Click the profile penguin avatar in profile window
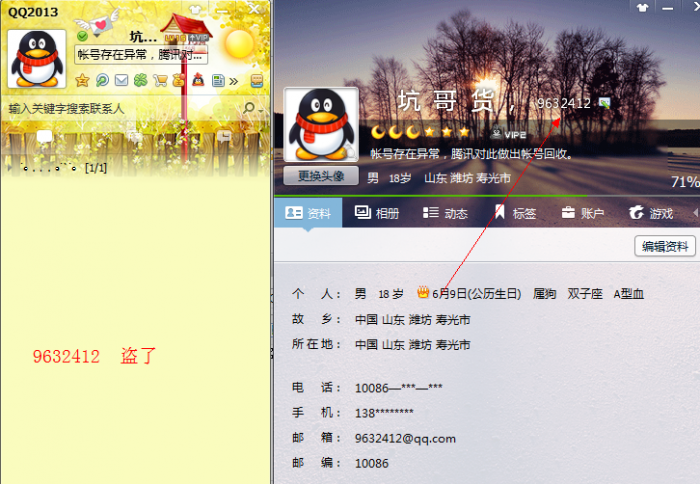This screenshot has height=484, width=700. (321, 124)
